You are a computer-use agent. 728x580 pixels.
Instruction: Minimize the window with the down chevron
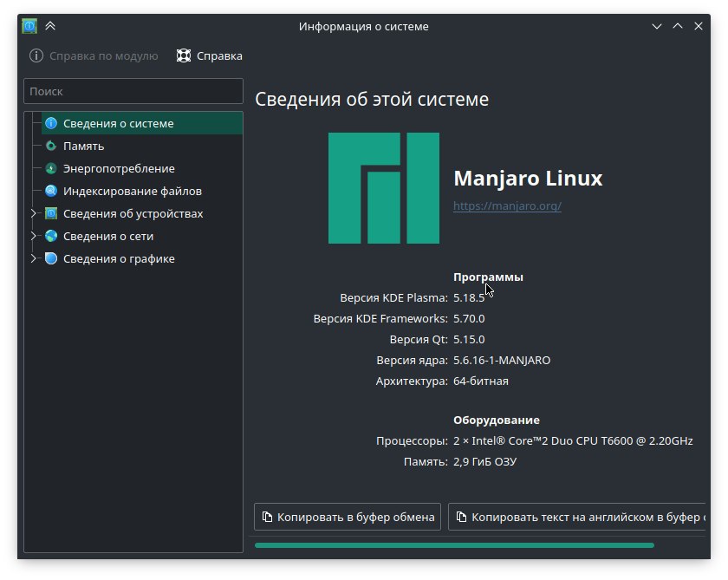[657, 26]
